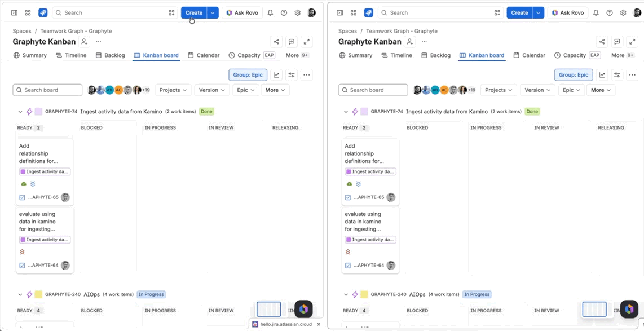
Task: Open the Spaces breadcrumb link in left window
Action: point(22,31)
